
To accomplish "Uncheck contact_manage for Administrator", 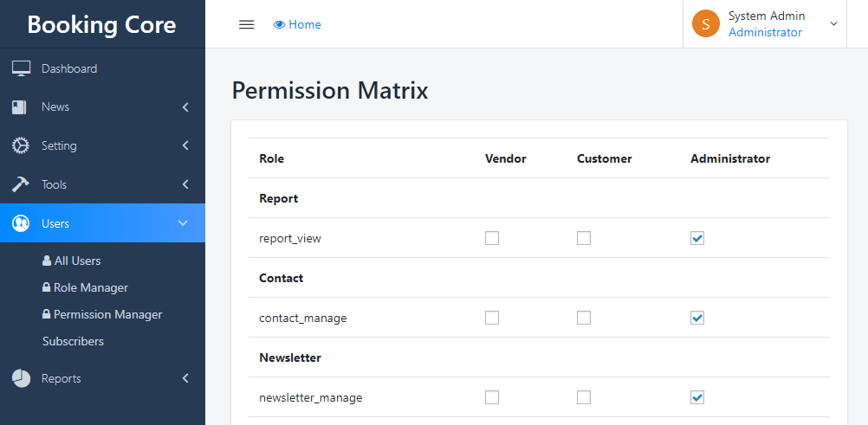I will (x=697, y=318).
